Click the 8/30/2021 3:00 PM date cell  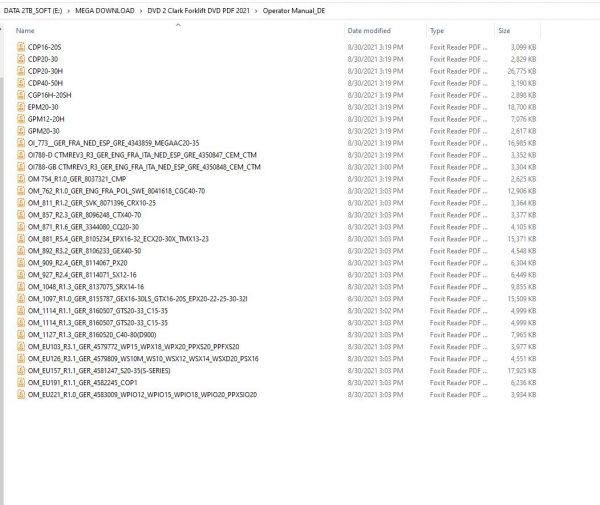point(375,167)
